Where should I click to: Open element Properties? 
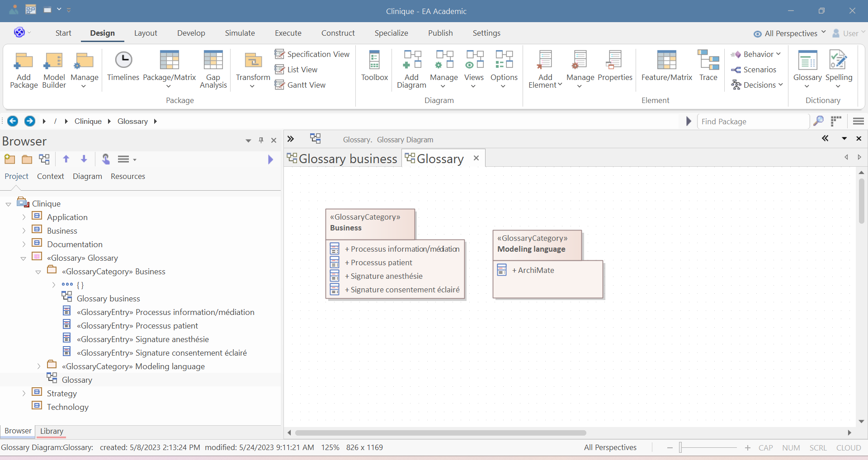(x=615, y=66)
